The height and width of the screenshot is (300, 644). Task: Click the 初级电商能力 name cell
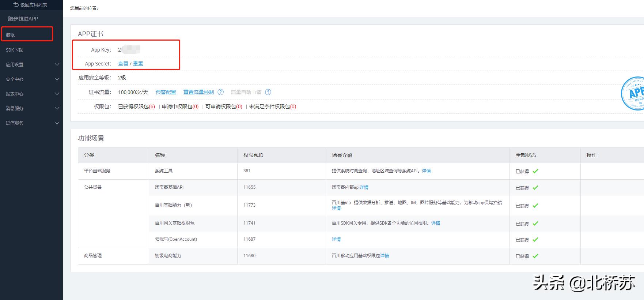coord(168,256)
